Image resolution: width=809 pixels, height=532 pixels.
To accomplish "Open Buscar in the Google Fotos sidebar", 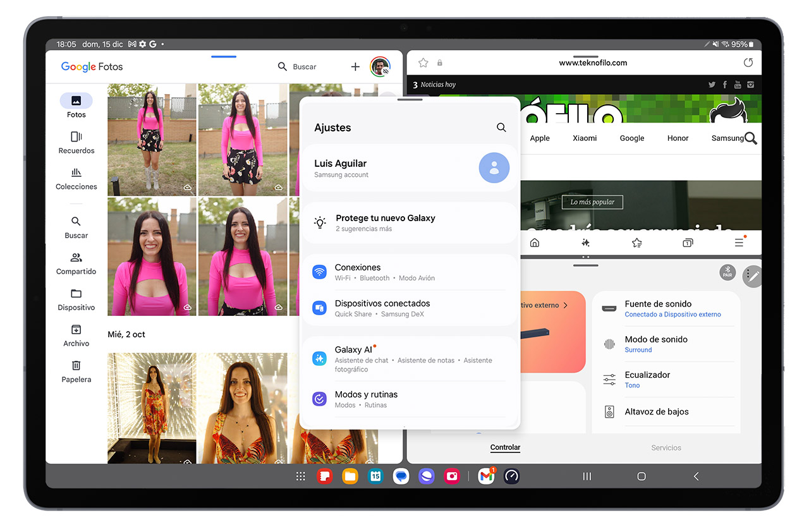I will tap(76, 227).
